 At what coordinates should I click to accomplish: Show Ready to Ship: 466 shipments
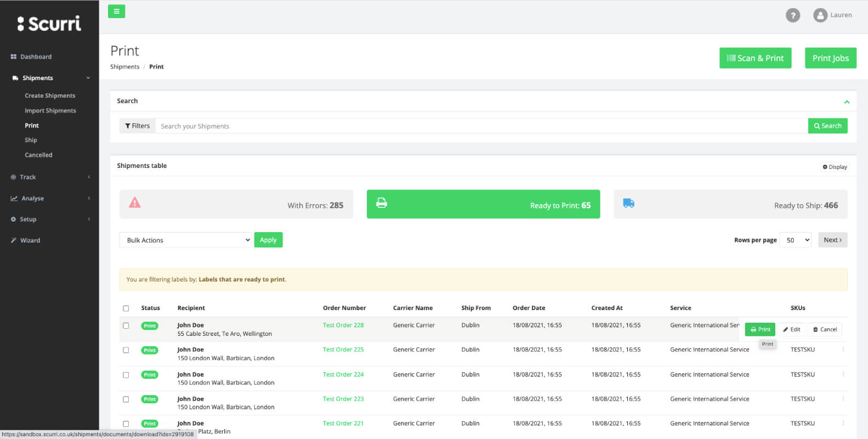click(x=730, y=204)
